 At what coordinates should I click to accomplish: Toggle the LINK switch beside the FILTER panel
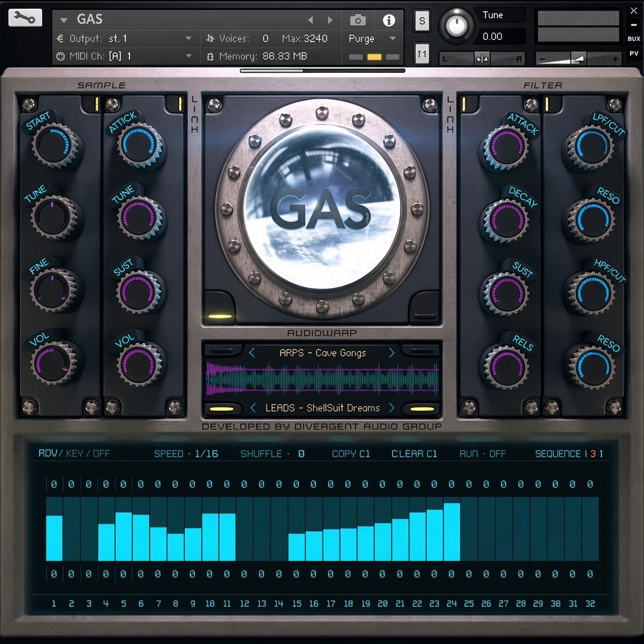click(450, 114)
